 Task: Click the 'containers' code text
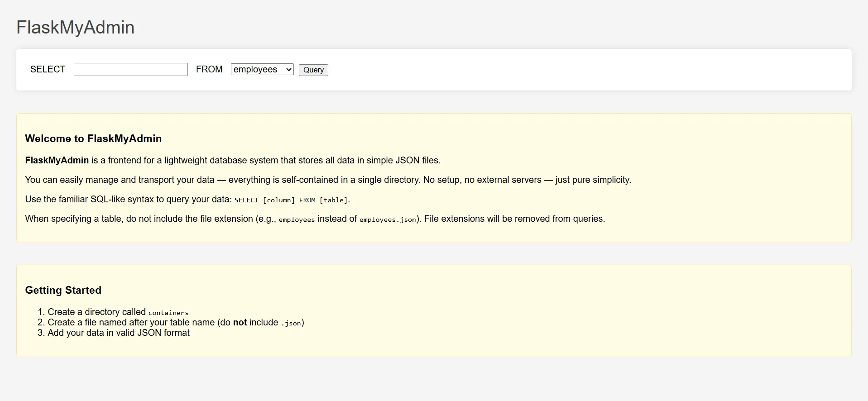pyautogui.click(x=168, y=313)
